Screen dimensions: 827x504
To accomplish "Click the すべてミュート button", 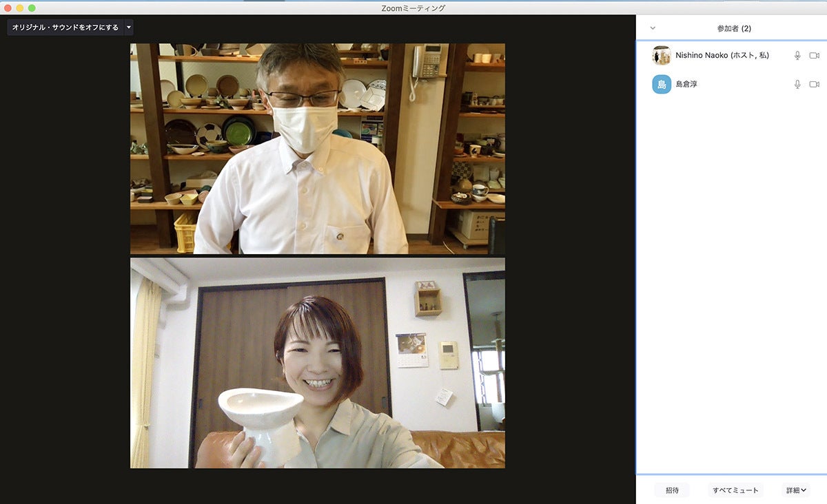I will click(735, 490).
